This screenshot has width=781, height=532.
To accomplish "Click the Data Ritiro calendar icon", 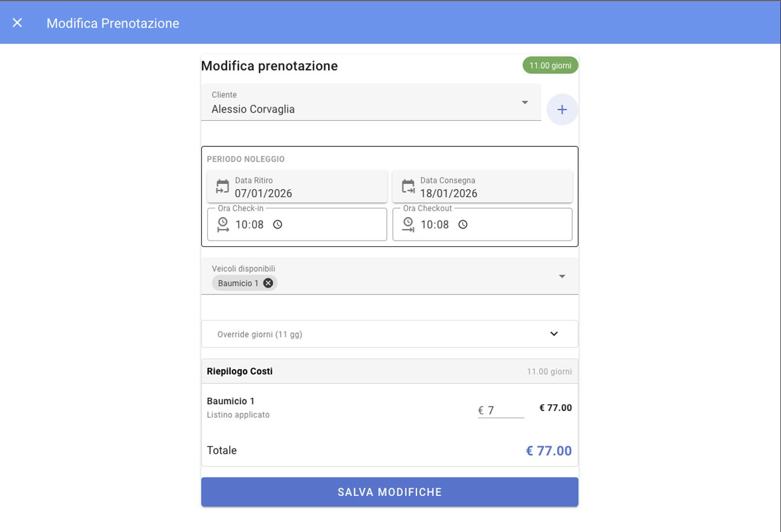I will [223, 186].
